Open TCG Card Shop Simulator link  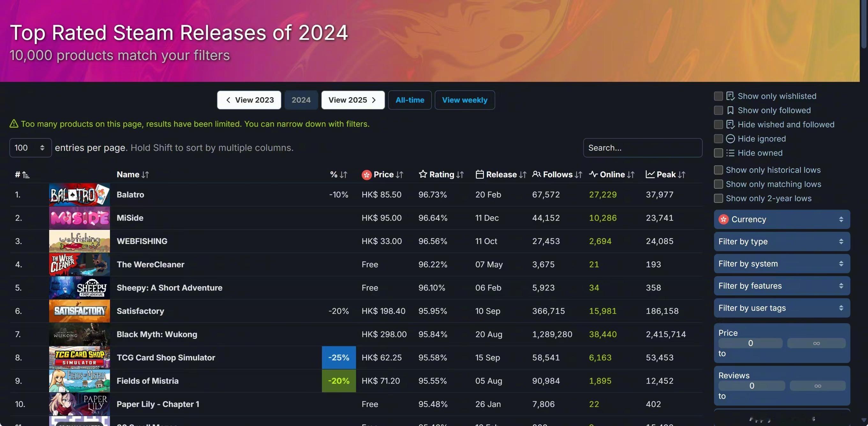166,358
